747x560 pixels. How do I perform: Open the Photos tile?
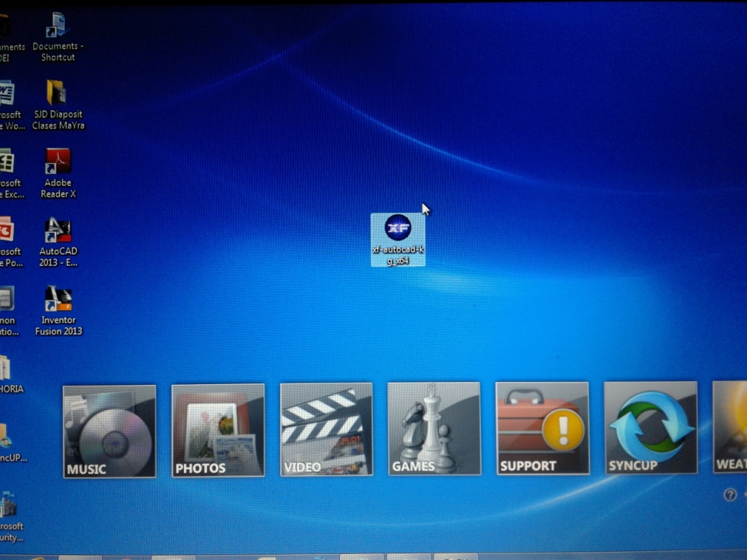pos(218,430)
